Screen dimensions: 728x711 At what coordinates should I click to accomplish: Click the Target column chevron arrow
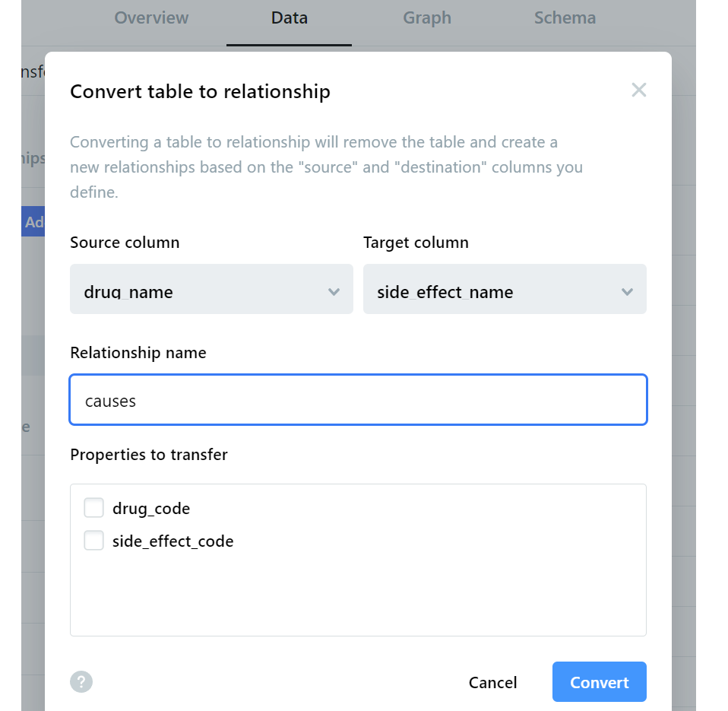click(627, 292)
